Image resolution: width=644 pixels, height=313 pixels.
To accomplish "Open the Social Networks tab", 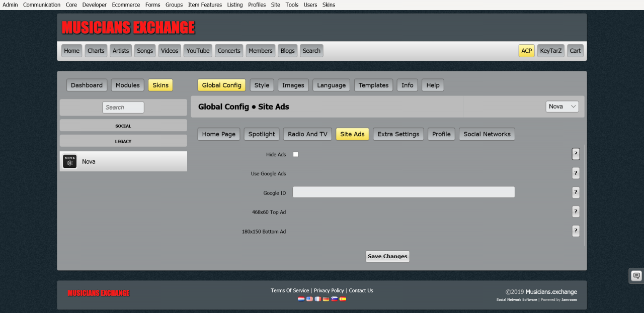I will tap(487, 134).
